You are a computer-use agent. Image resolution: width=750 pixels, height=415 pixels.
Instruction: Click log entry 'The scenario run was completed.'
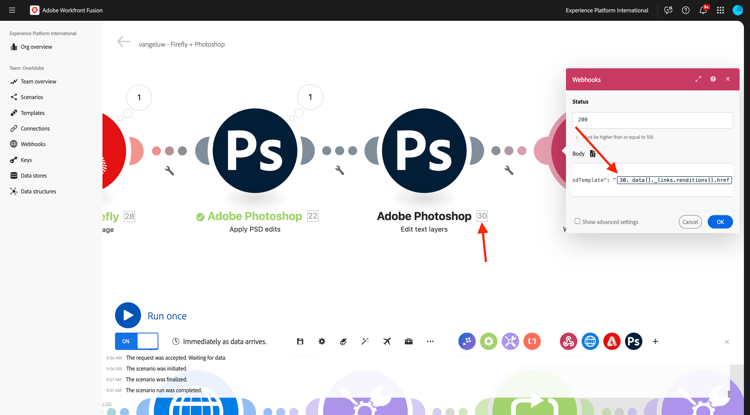(x=164, y=390)
